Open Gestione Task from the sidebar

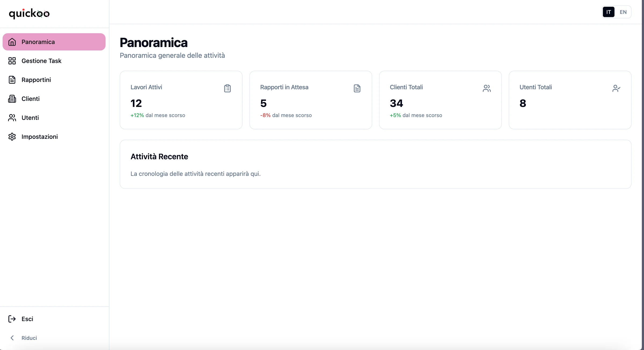coord(41,61)
